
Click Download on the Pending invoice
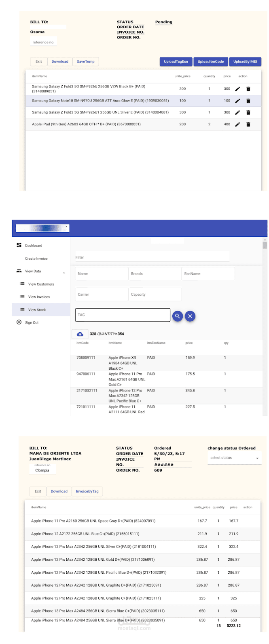(x=60, y=62)
